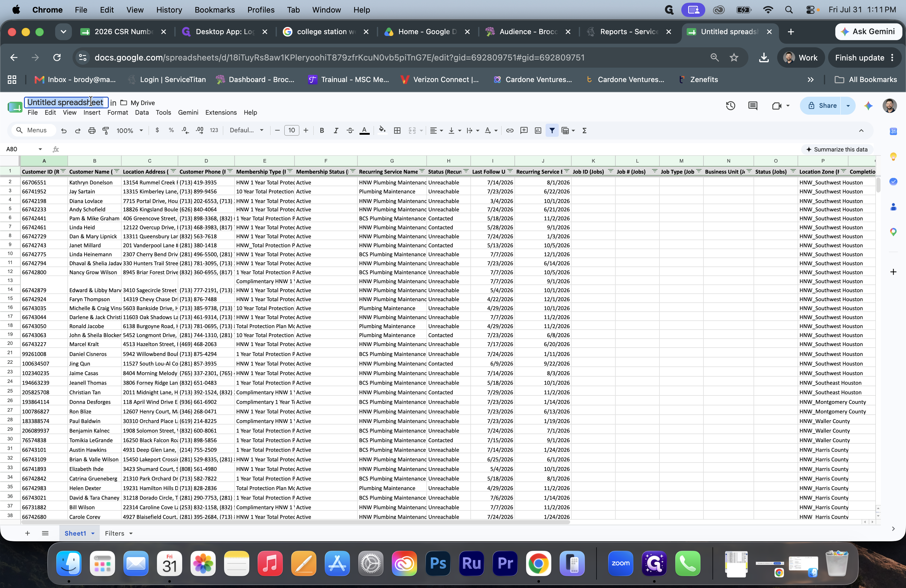
Task: Open Google Maps side panel icon
Action: 893,232
